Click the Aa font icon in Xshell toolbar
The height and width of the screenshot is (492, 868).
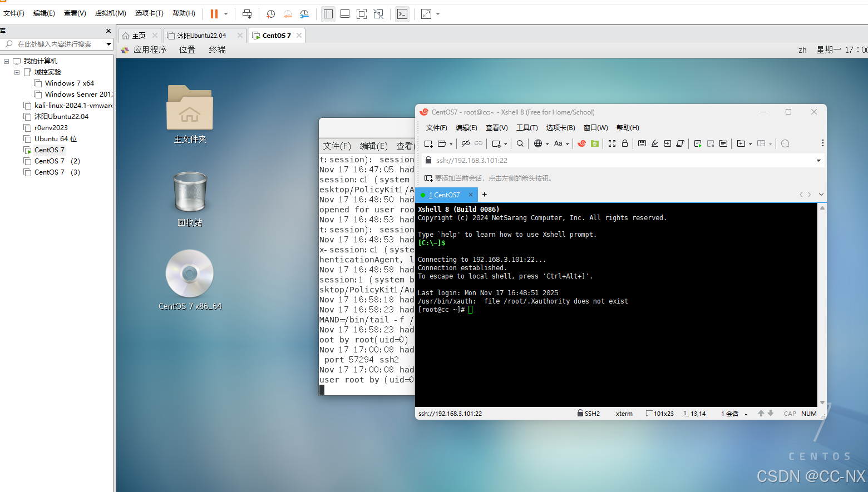tap(558, 143)
